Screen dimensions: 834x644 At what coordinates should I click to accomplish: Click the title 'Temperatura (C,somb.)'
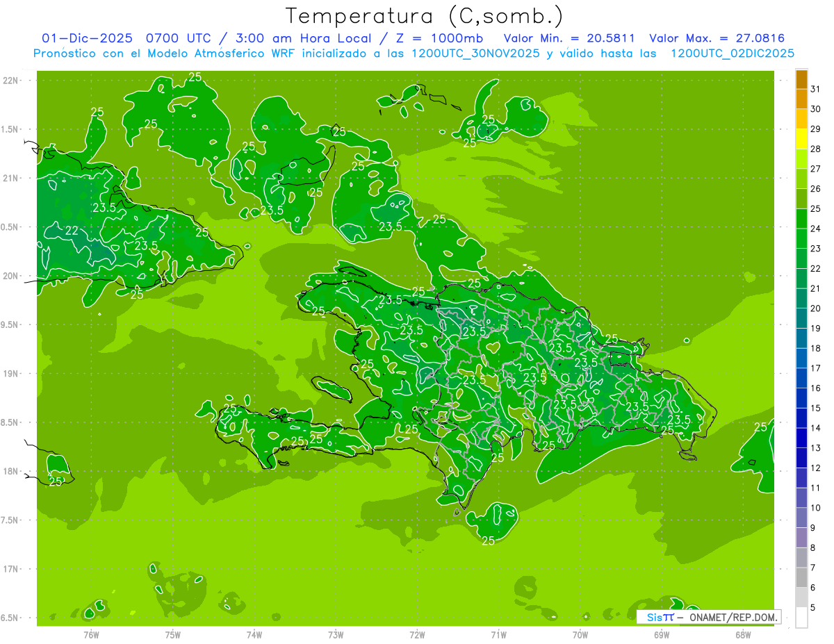(424, 17)
